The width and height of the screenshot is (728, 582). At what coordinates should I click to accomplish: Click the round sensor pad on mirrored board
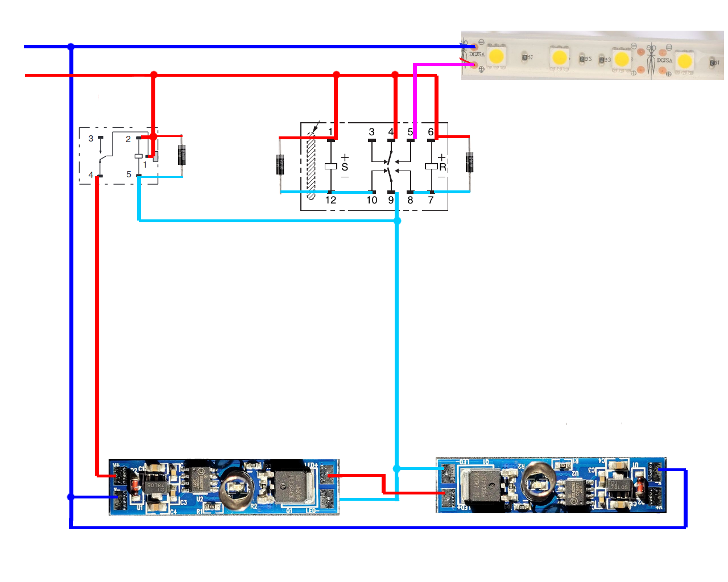pos(537,483)
